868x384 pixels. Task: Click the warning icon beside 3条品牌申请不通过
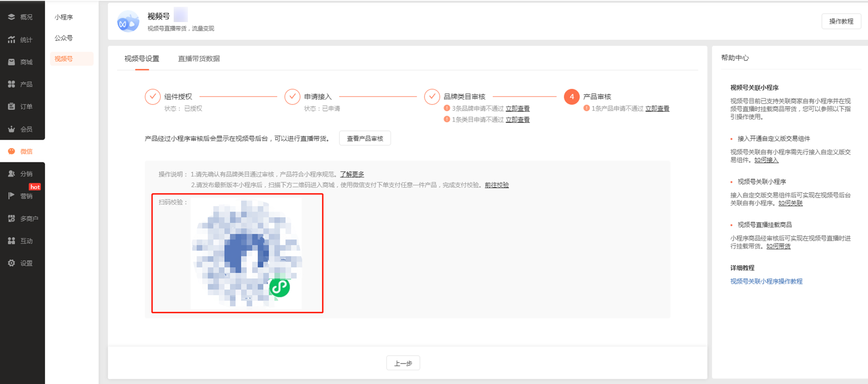(x=447, y=108)
